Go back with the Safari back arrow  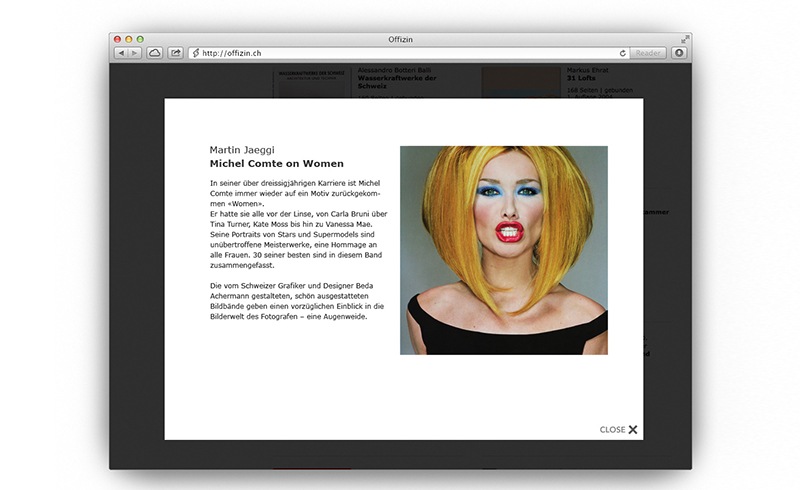121,53
